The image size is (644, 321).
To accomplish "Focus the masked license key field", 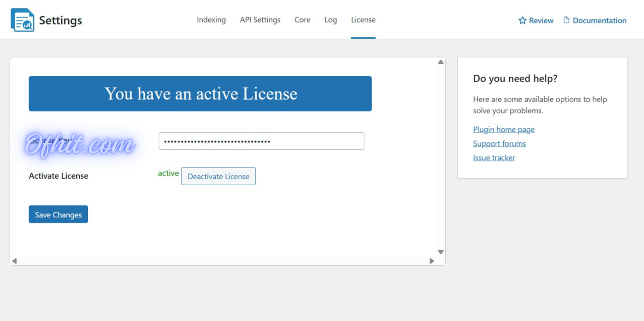I will (261, 141).
